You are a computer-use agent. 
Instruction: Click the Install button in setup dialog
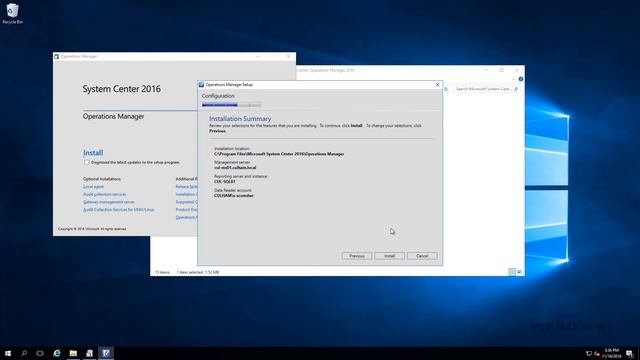389,256
